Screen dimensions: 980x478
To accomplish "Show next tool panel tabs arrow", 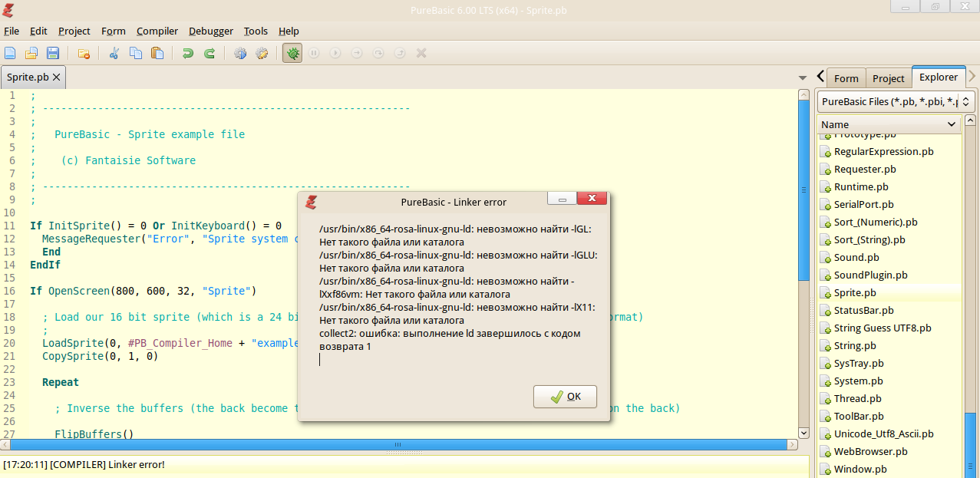I will 972,77.
